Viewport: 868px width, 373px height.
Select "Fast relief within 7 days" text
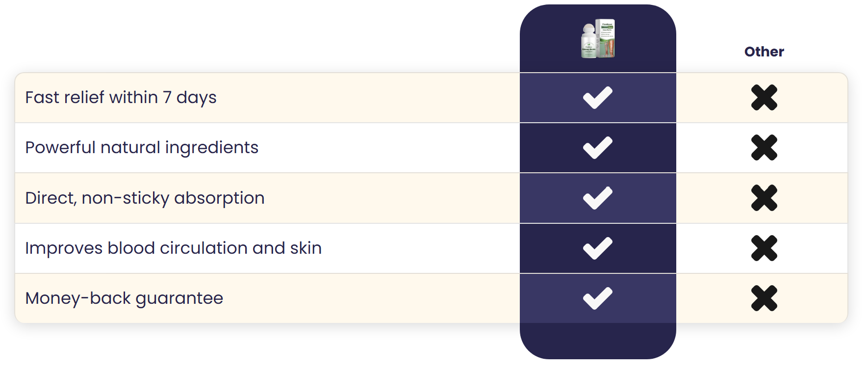point(121,97)
